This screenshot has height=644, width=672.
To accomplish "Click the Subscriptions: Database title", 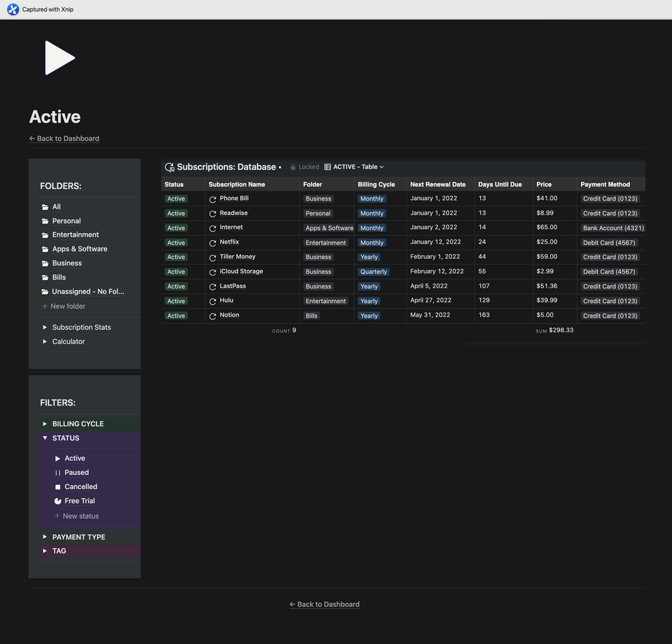I will 226,167.
